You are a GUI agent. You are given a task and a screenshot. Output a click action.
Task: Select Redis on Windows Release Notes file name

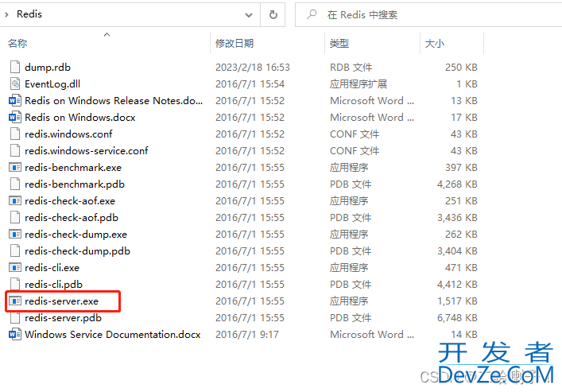click(114, 100)
